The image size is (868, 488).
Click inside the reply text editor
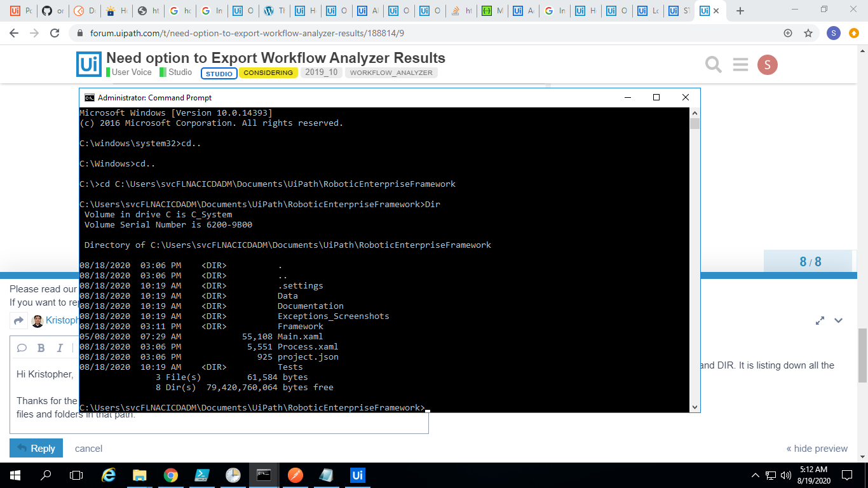tap(219, 397)
